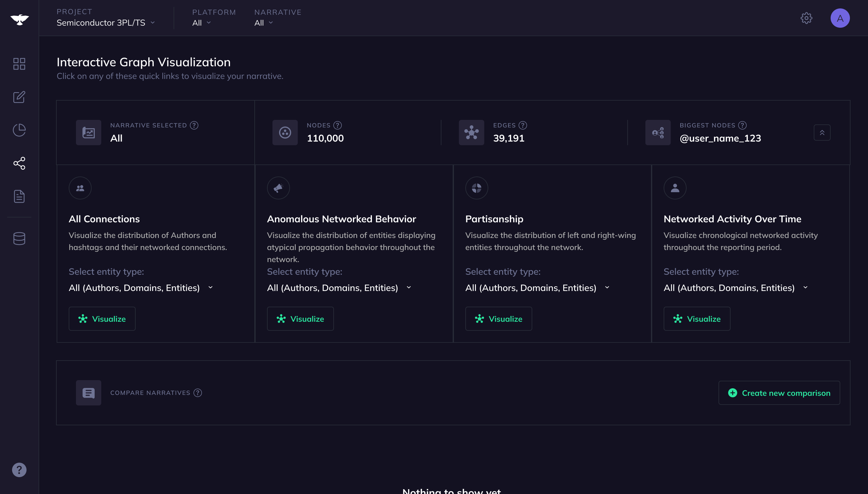Select the network graph share sidebar icon
Viewport: 868px width, 494px height.
(19, 163)
